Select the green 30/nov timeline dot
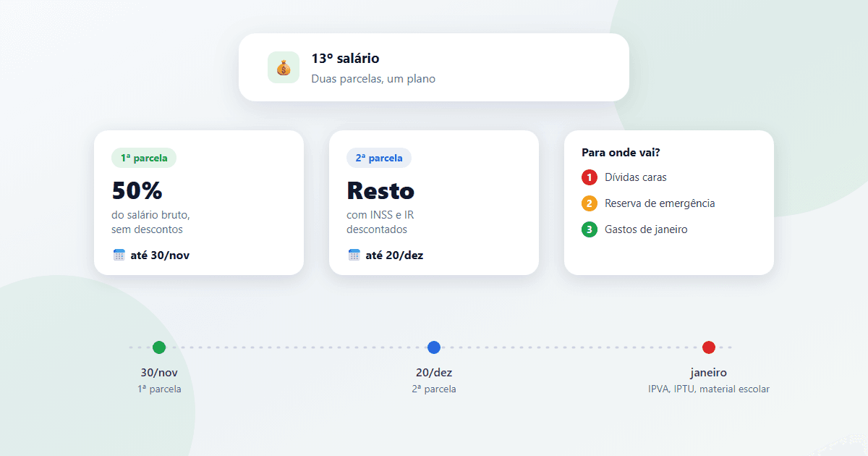The image size is (868, 456). click(159, 347)
